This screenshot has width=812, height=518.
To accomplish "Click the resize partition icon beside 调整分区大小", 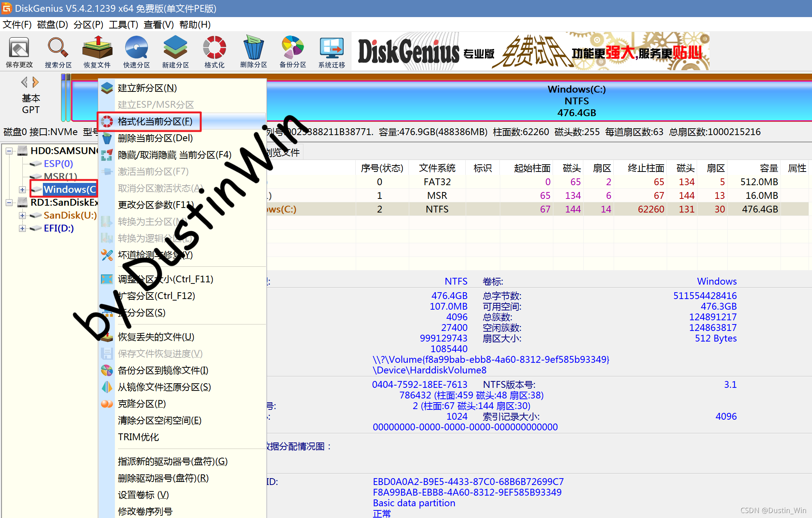I will (107, 279).
